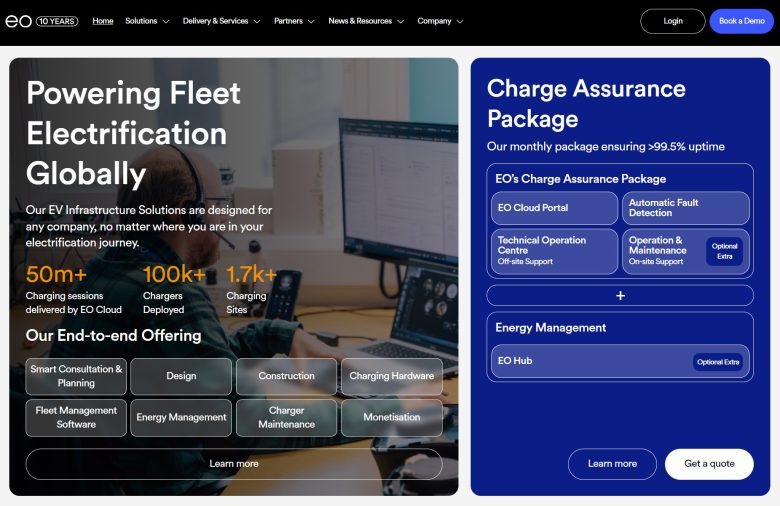Screen dimensions: 780x506
Task: Expand the Company dropdown chevron
Action: (x=460, y=21)
